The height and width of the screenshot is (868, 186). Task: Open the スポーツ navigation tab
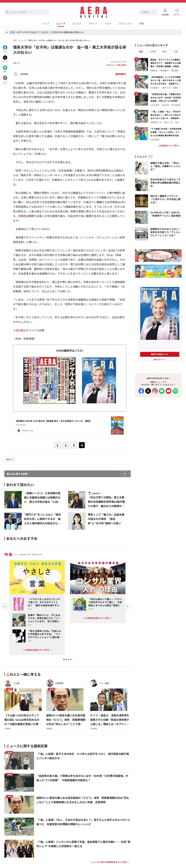click(x=93, y=24)
